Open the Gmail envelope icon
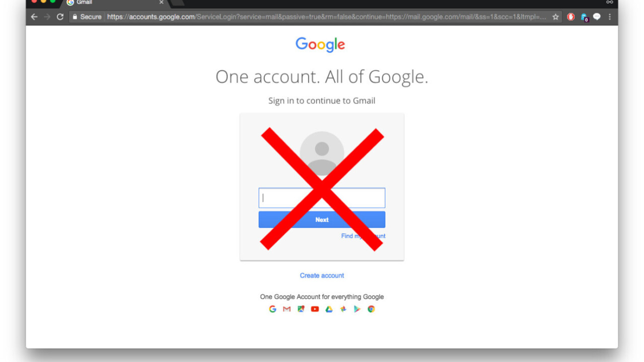The height and width of the screenshot is (362, 644). (287, 309)
